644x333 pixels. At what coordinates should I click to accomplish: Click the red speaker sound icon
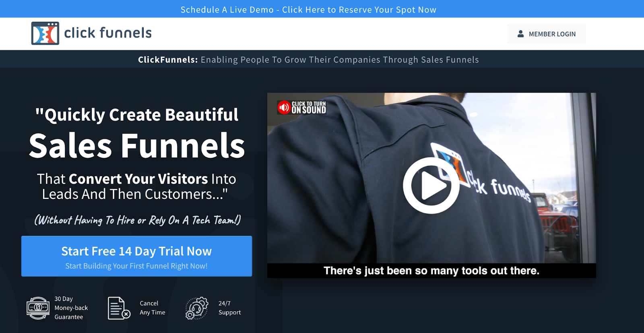[284, 107]
